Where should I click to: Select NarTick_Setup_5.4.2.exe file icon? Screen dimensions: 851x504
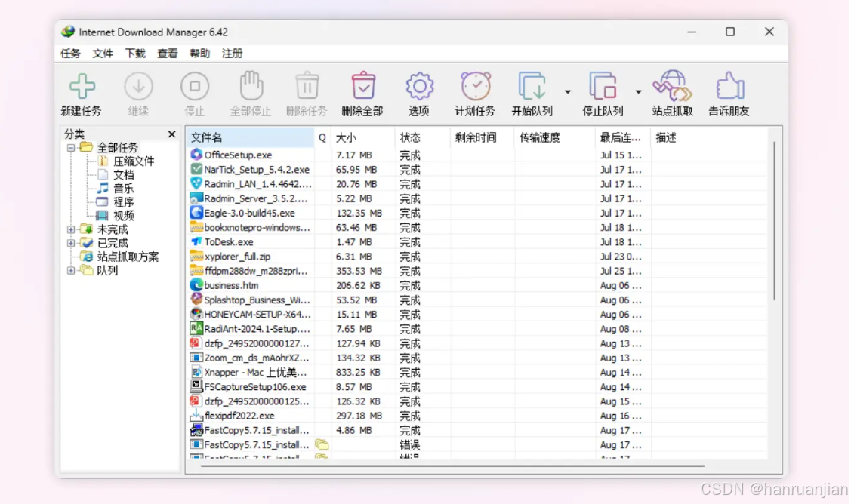pyautogui.click(x=196, y=169)
